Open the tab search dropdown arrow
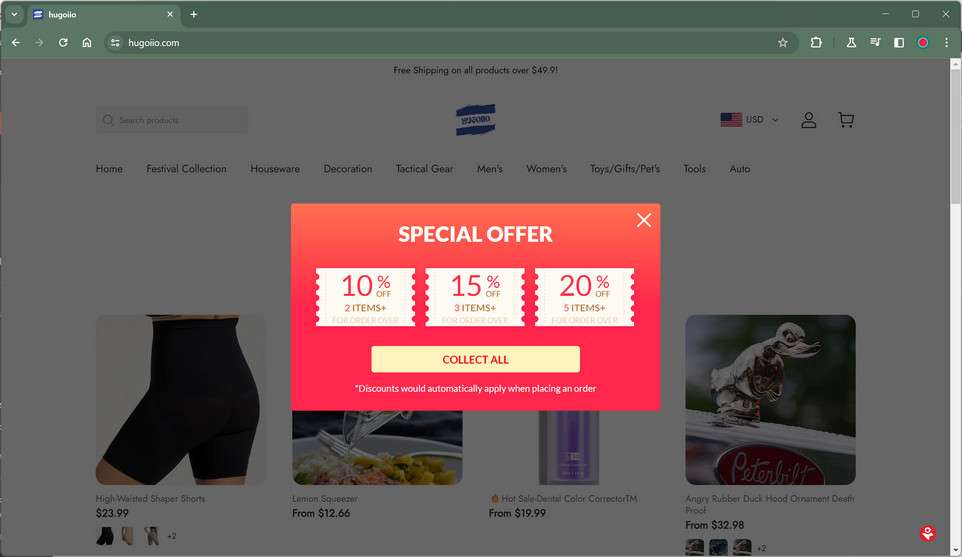This screenshot has height=557, width=962. 14,14
